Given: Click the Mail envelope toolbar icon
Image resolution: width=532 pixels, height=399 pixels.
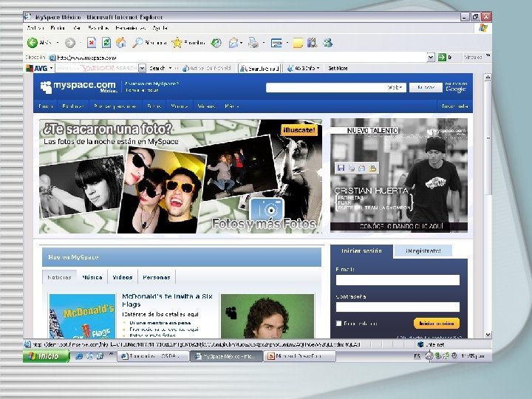Looking at the screenshot, I should pos(233,43).
